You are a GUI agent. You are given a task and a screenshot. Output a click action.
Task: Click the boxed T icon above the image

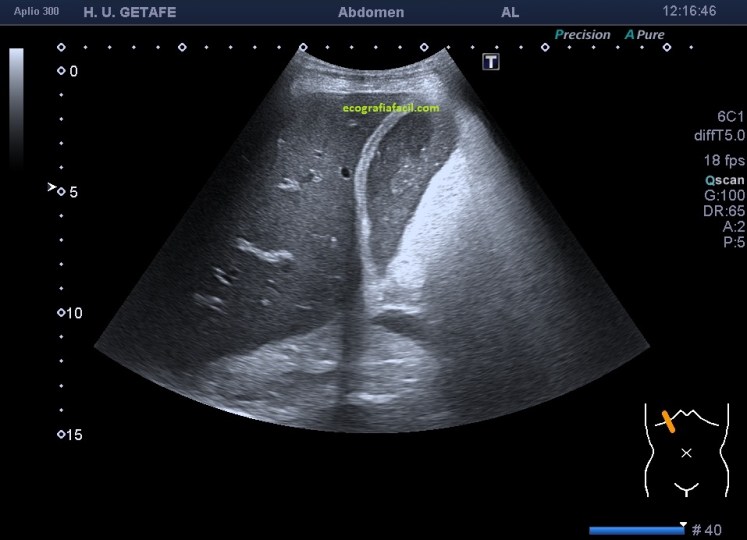(x=491, y=62)
